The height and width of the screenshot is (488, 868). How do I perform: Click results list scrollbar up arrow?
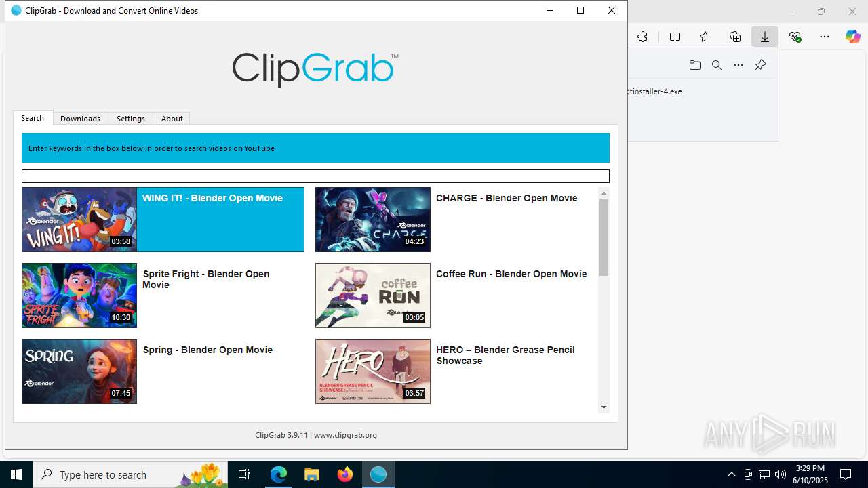pyautogui.click(x=604, y=194)
